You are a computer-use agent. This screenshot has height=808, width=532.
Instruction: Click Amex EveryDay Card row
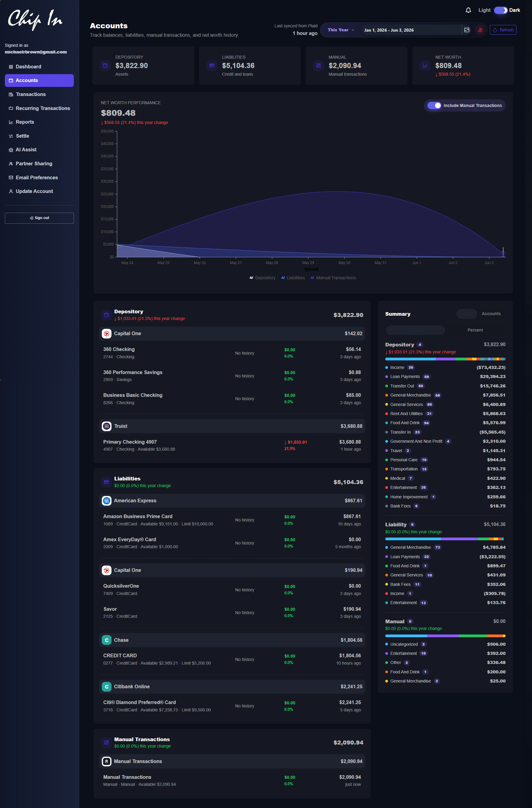[232, 543]
